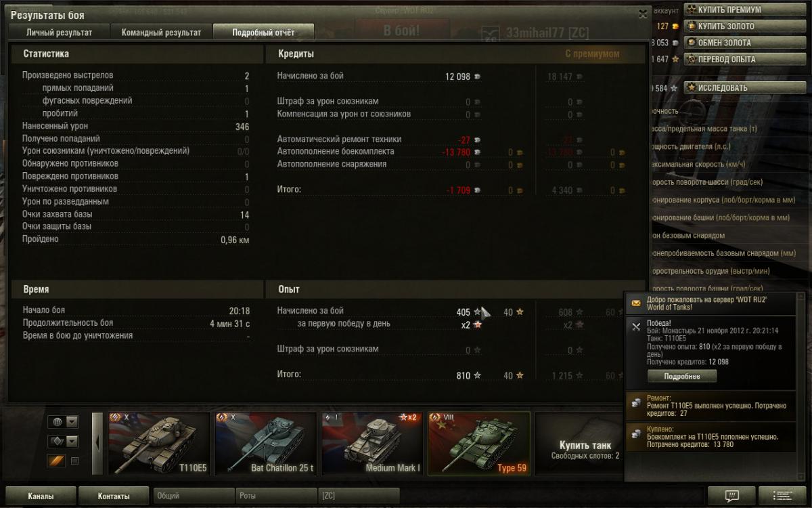
Task: Open the Общий chat channel tab
Action: point(194,496)
